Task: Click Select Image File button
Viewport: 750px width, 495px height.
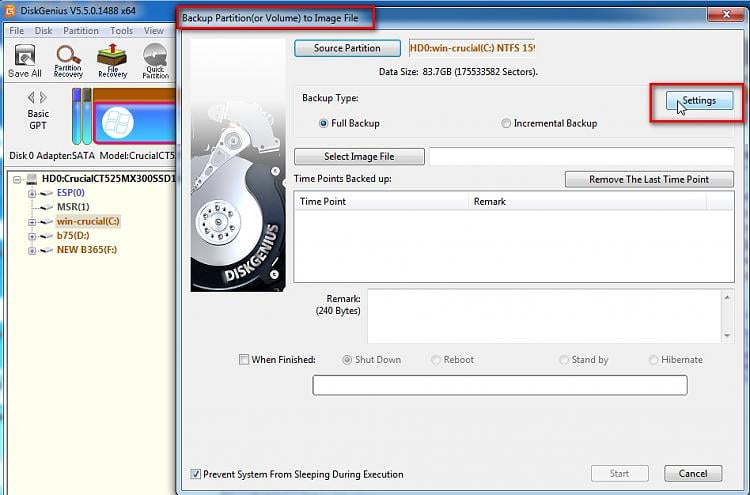Action: point(359,156)
